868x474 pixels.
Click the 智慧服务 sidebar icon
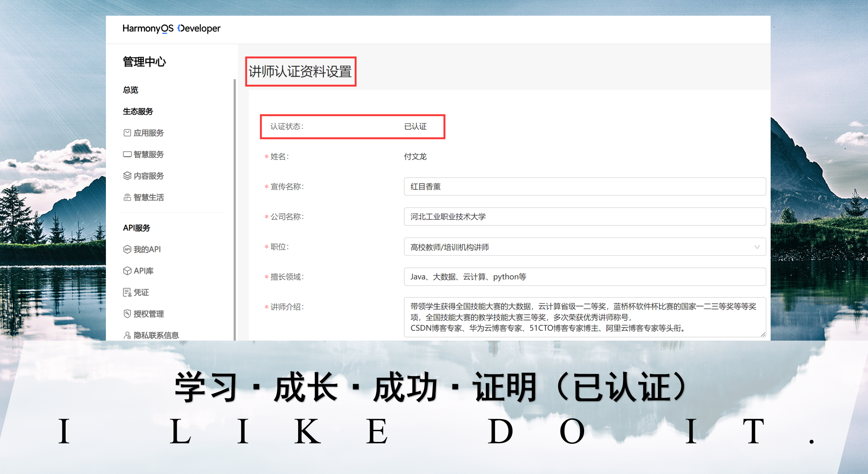[x=127, y=154]
